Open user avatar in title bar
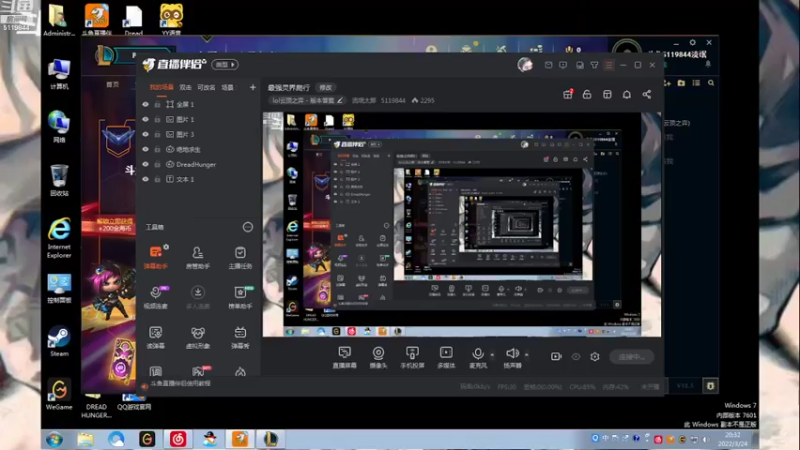Viewport: 800px width, 450px height. 525,65
